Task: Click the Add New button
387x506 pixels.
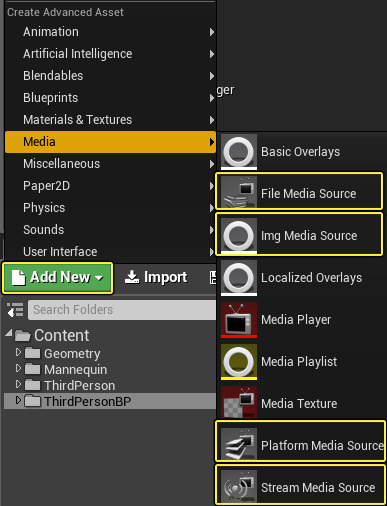Action: (x=58, y=278)
